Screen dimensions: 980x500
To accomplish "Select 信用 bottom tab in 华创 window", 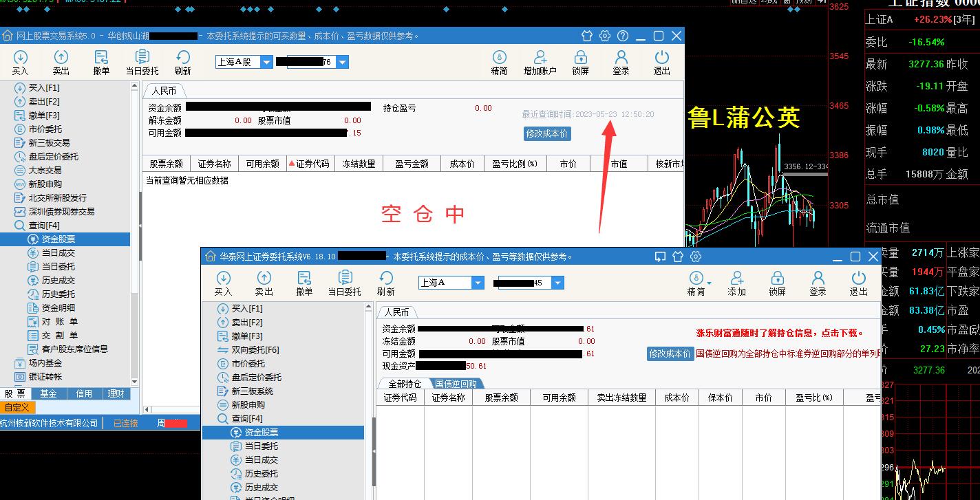I will 84,394.
